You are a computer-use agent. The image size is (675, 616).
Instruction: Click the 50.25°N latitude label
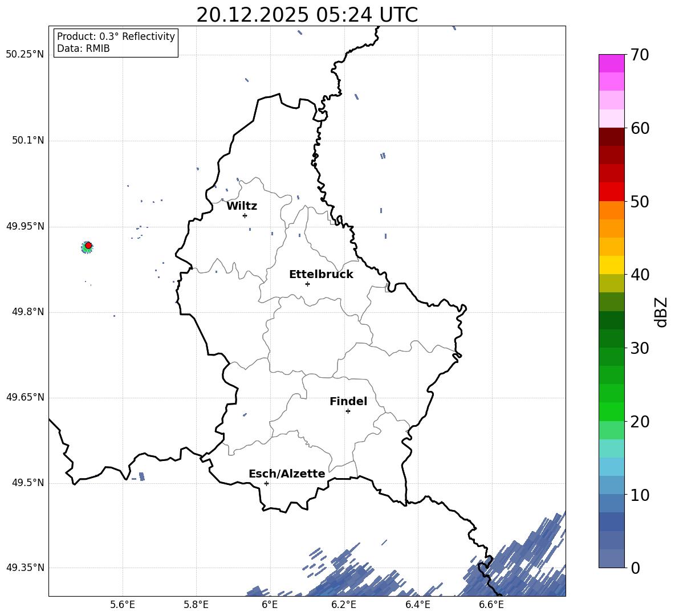click(x=25, y=55)
